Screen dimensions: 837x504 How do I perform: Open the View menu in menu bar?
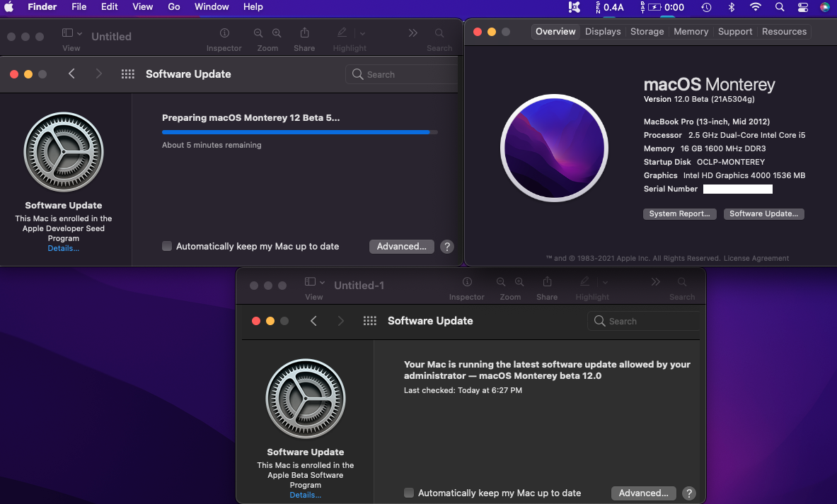click(142, 7)
